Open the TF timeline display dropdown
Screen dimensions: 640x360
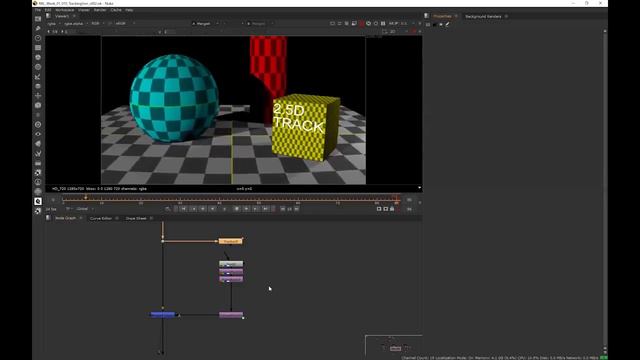click(69, 209)
